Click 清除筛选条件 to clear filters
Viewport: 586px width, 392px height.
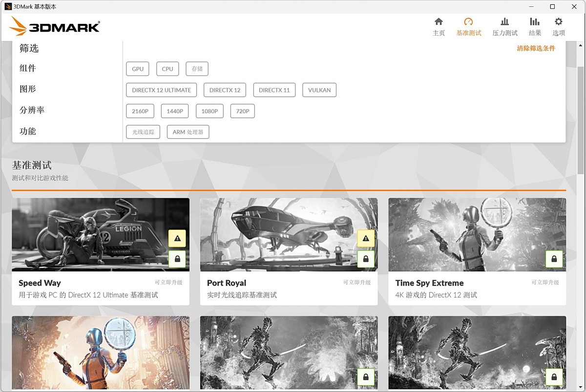(536, 48)
